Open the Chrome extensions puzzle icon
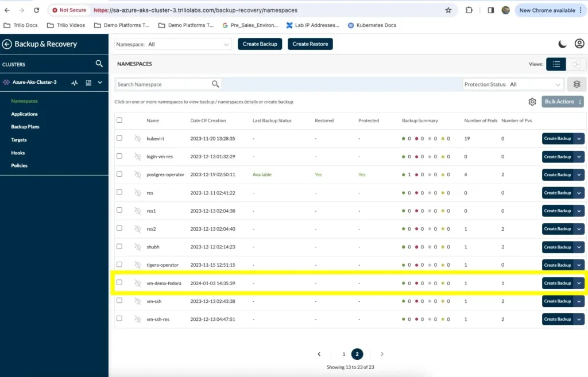588x377 pixels. (x=469, y=10)
